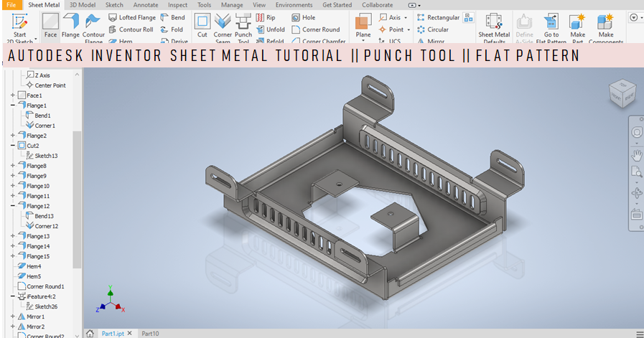Go to Flat Pattern

pyautogui.click(x=551, y=27)
